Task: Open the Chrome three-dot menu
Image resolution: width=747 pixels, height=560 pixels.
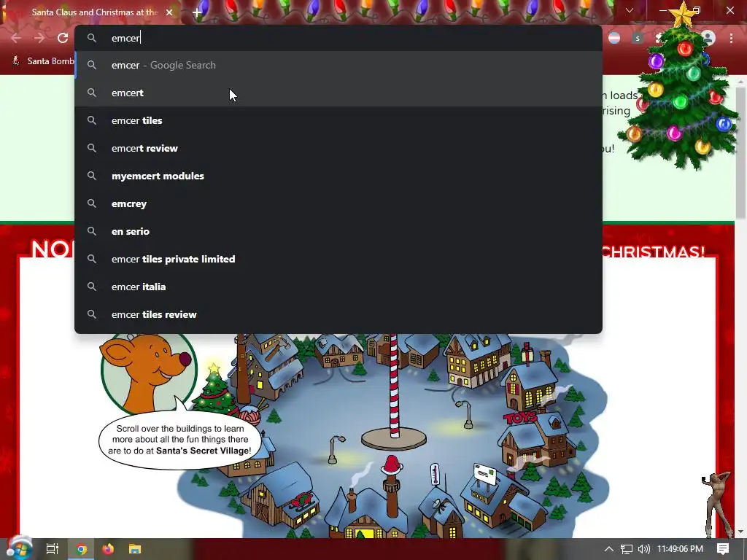Action: (731, 38)
